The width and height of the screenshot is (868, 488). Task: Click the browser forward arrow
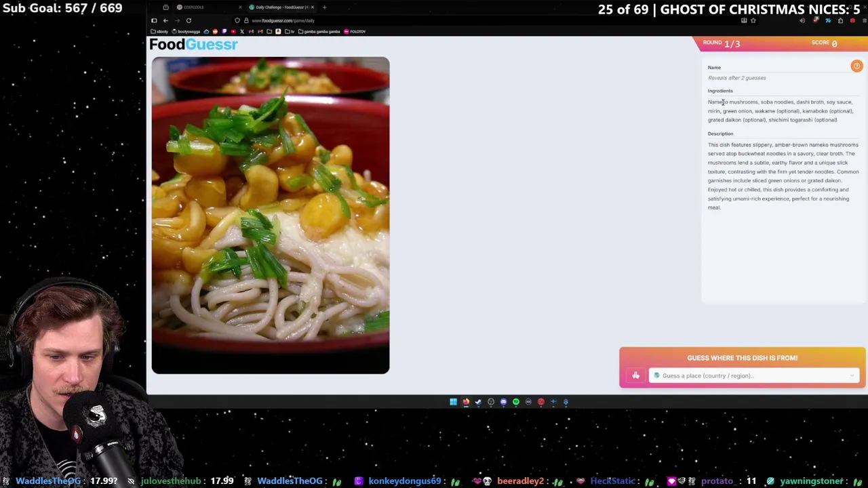[177, 20]
